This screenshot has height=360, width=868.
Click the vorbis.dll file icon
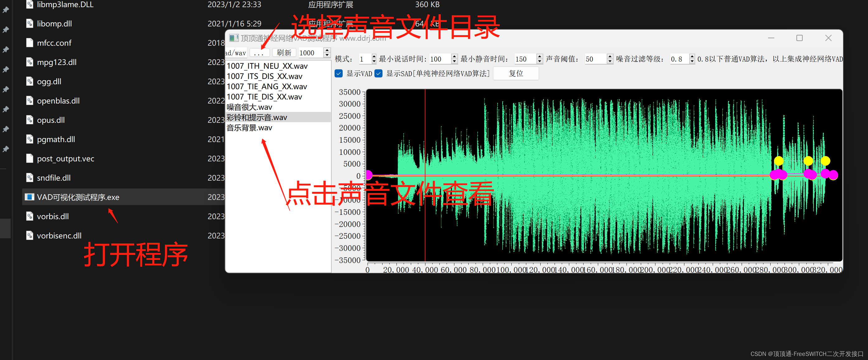tap(30, 216)
